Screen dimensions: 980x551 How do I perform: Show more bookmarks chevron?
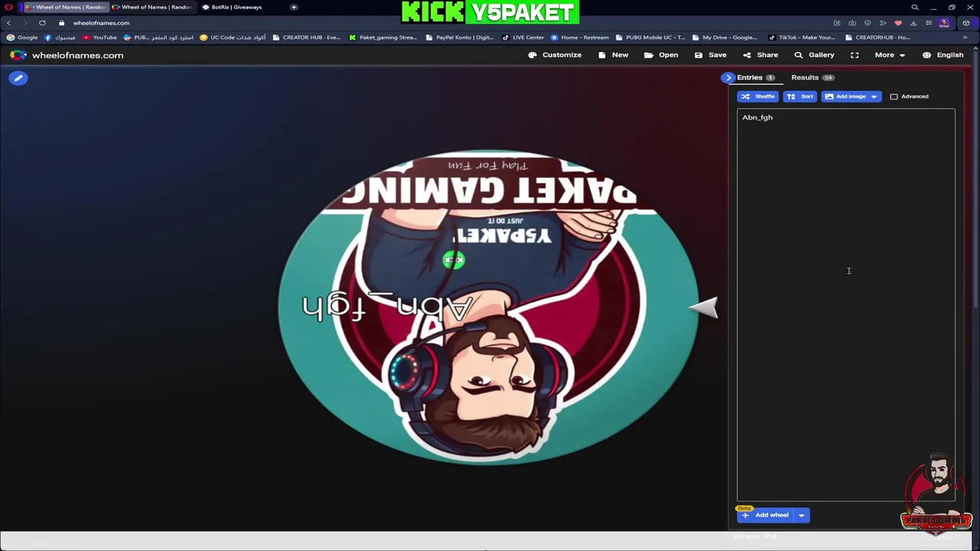965,37
